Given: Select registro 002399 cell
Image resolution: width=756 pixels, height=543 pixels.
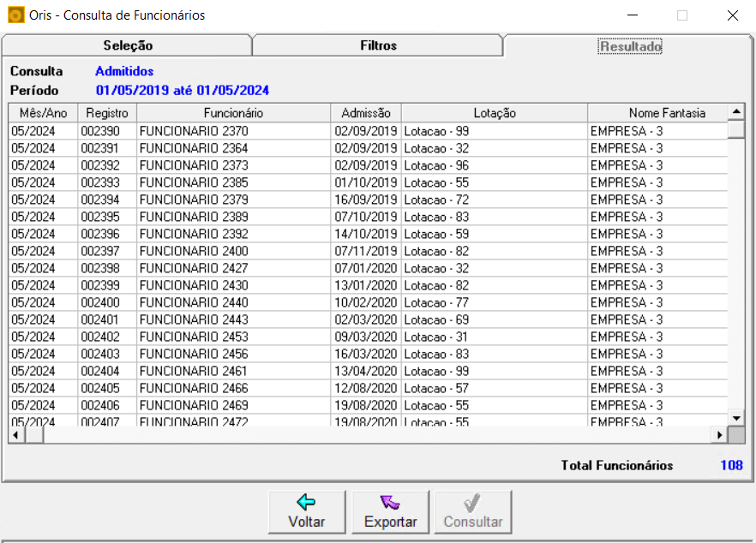Looking at the screenshot, I should 107,285.
